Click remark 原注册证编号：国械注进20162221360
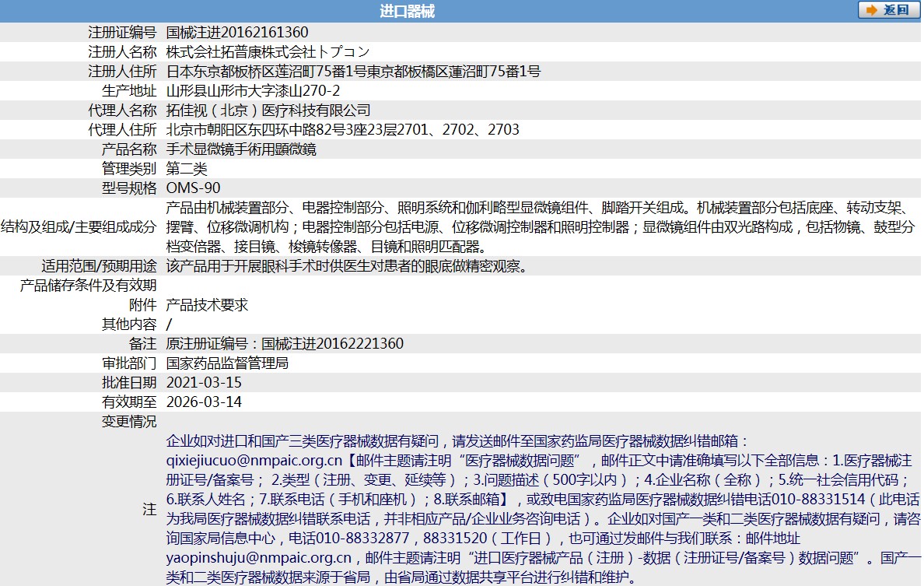Viewport: 924px width, 586px height. (285, 344)
